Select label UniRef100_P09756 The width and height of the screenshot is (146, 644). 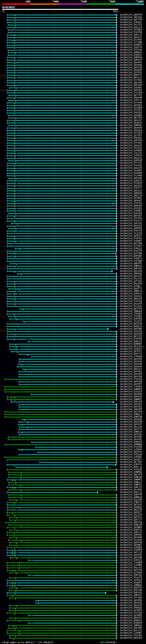point(131,32)
